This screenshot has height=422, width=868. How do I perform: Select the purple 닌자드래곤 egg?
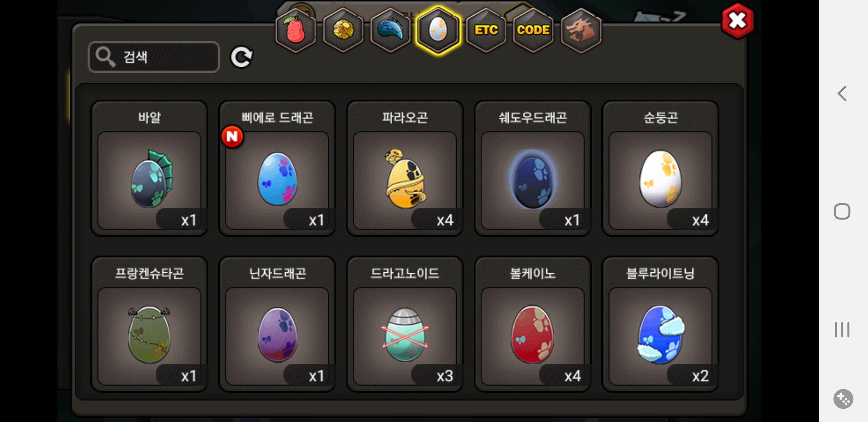click(x=277, y=324)
